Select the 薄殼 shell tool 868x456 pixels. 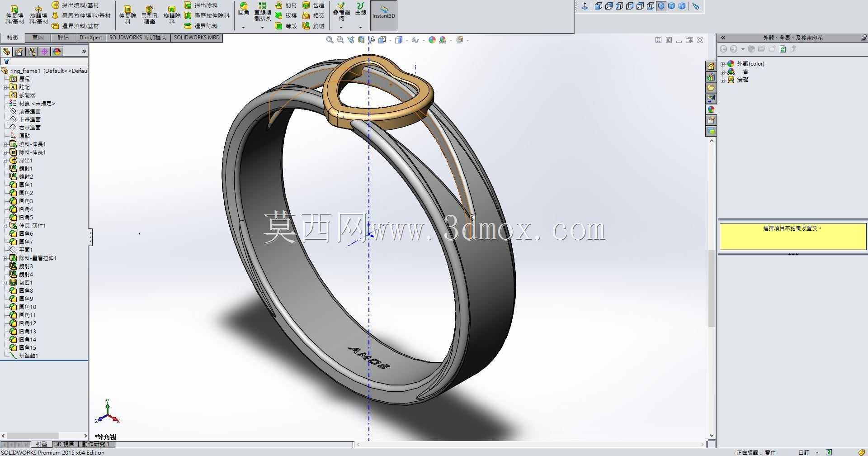(x=286, y=26)
